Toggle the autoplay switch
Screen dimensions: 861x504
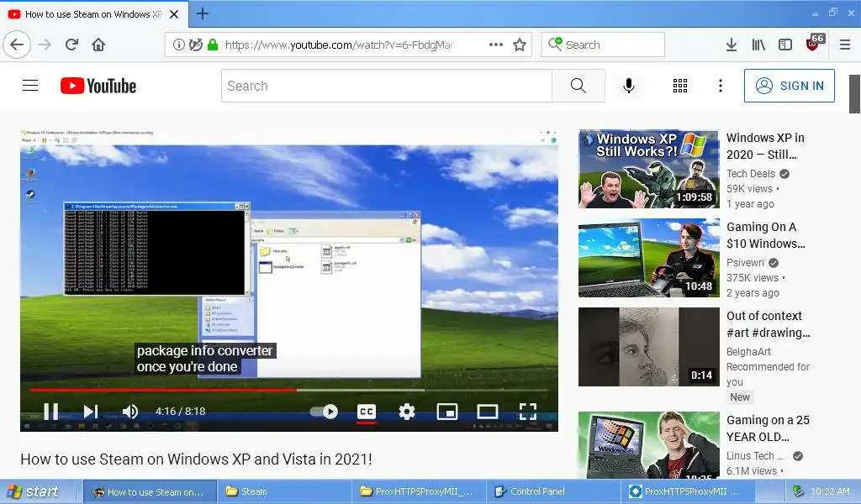(324, 412)
